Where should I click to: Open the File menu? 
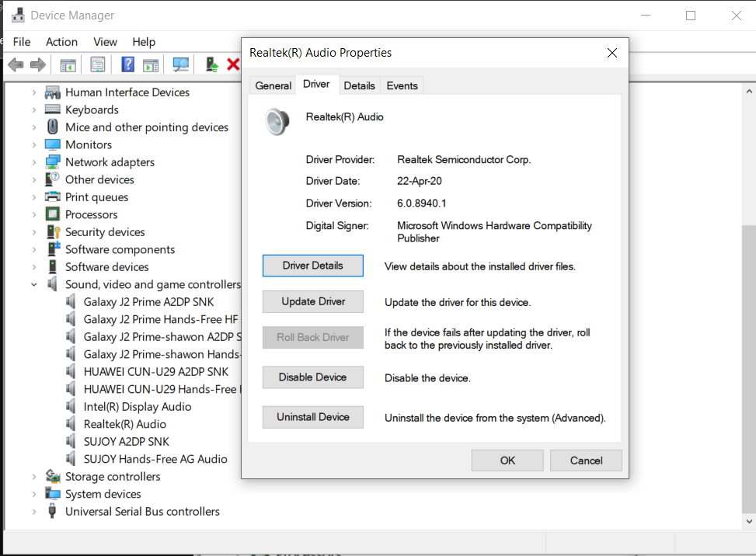tap(22, 42)
